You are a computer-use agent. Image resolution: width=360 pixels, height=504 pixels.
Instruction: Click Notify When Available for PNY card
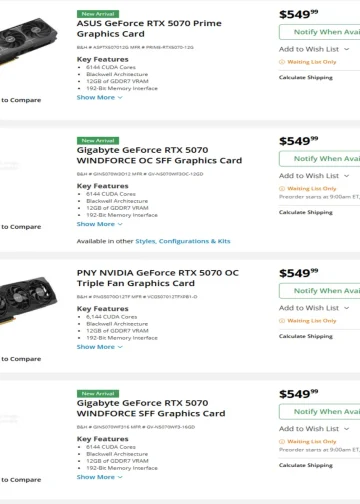[320, 291]
